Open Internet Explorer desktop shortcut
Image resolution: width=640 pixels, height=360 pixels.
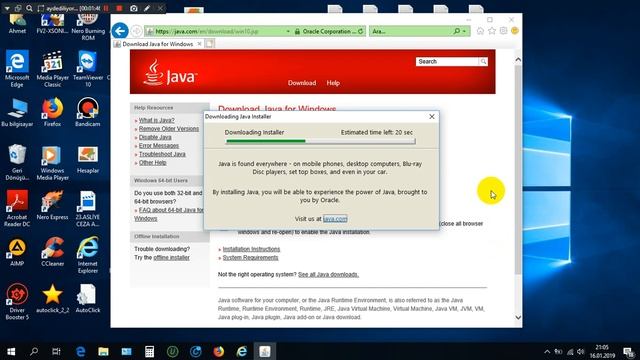tap(88, 255)
